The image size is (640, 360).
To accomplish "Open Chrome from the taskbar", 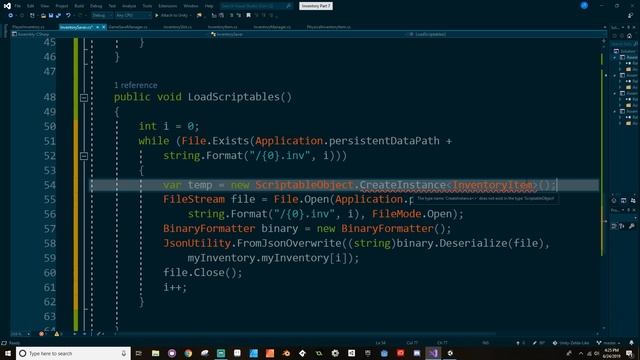I will coord(188,353).
